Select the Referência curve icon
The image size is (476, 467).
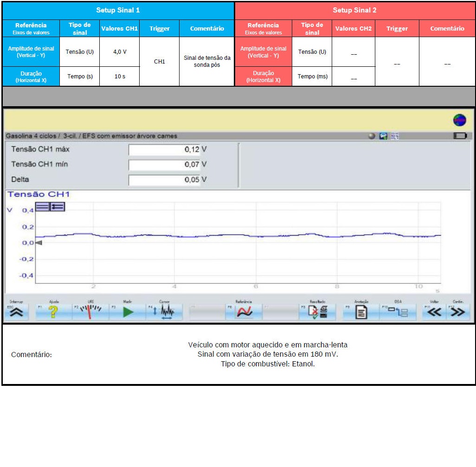coord(244,313)
